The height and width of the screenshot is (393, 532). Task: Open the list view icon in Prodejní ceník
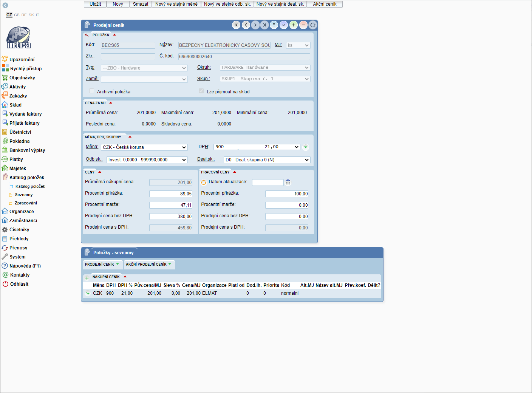click(274, 25)
